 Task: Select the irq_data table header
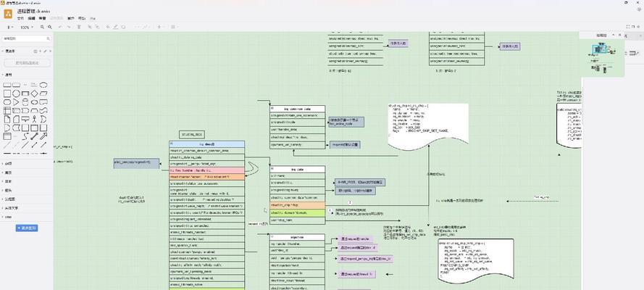pyautogui.click(x=297, y=169)
